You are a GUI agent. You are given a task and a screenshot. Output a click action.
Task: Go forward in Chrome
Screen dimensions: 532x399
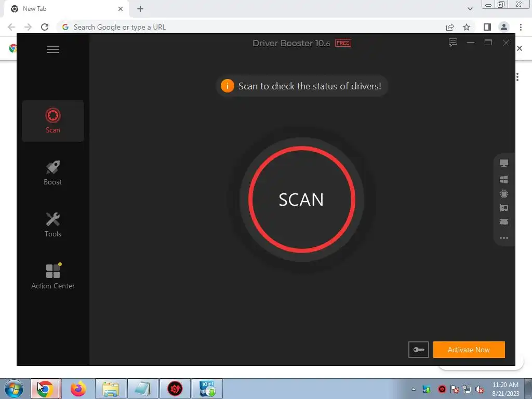pos(28,27)
